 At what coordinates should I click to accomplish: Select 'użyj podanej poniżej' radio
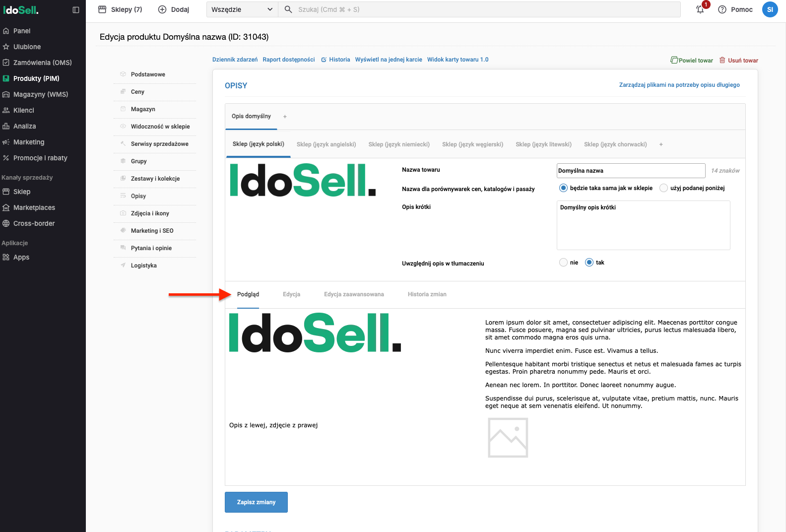tap(663, 188)
